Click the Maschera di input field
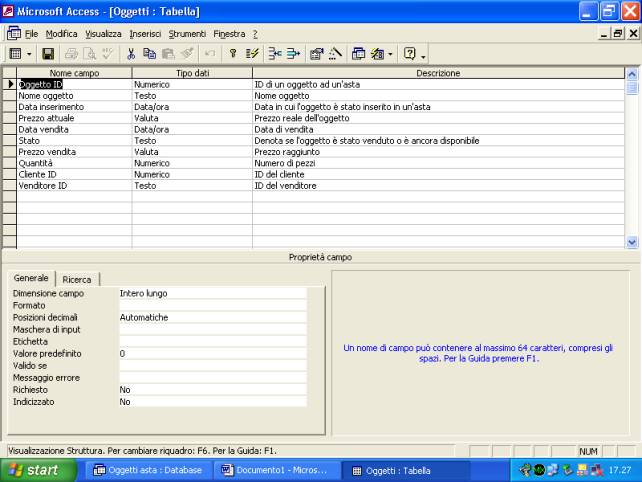 click(212, 330)
